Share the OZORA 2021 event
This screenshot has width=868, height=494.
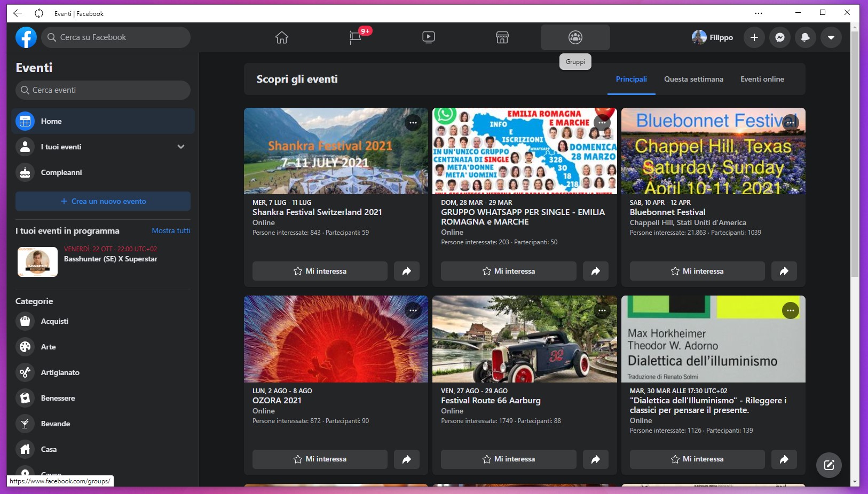click(407, 459)
